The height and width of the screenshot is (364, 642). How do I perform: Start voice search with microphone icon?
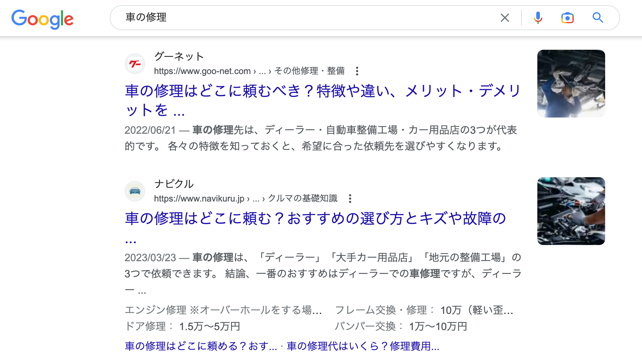[538, 18]
